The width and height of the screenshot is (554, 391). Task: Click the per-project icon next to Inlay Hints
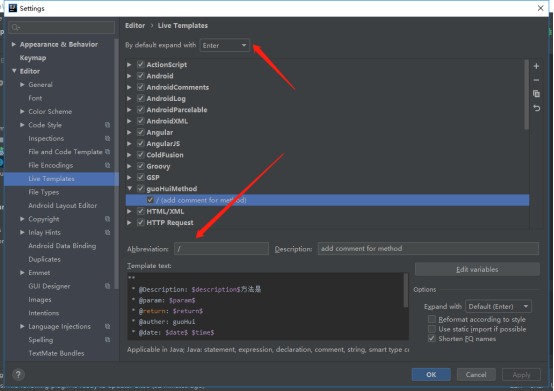pos(107,232)
